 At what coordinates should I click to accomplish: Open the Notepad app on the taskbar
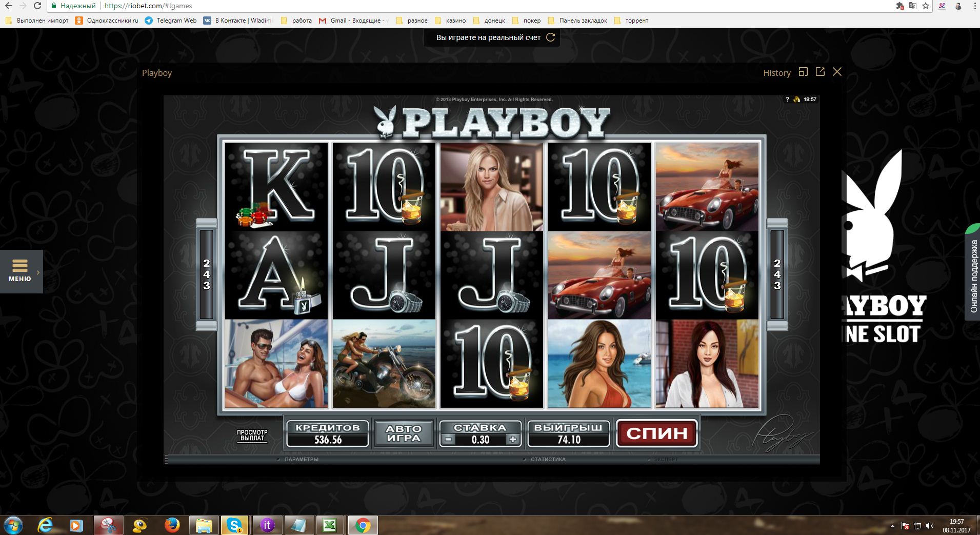(x=299, y=525)
